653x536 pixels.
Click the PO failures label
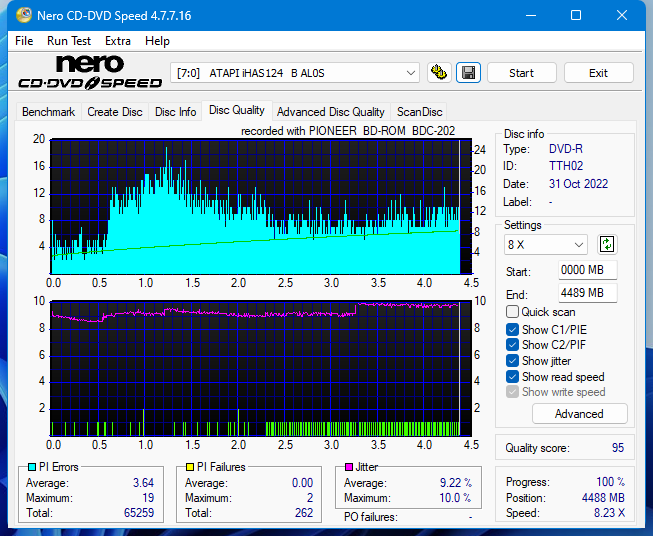(x=371, y=517)
